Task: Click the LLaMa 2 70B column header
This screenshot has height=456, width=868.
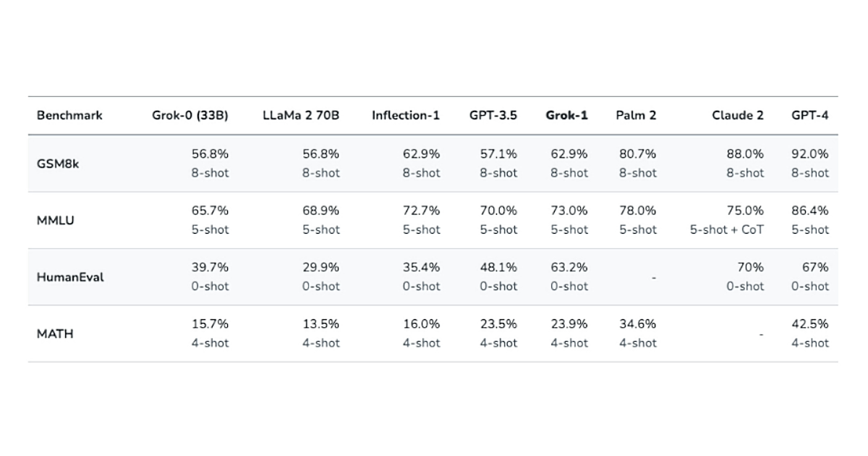Action: (x=301, y=115)
